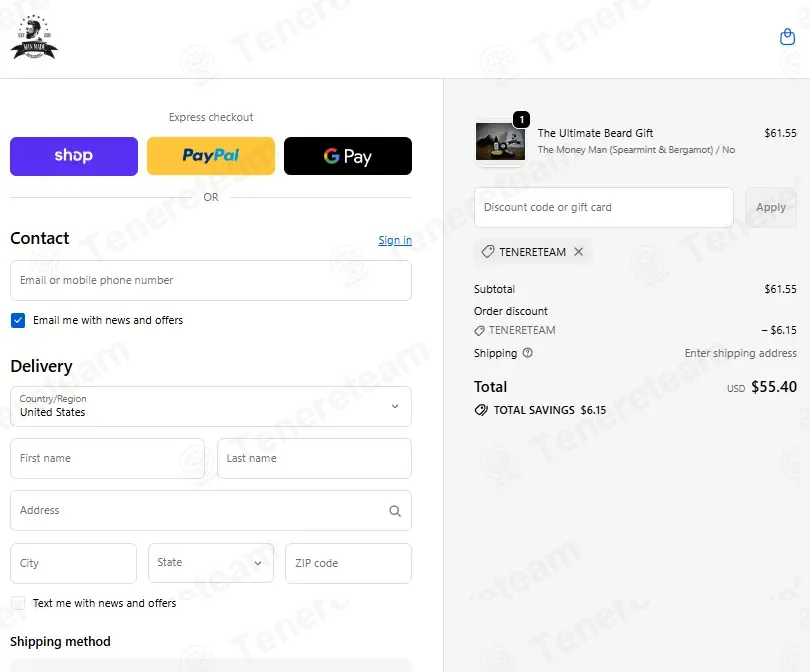The width and height of the screenshot is (810, 672).
Task: Open the beard gift product thumbnail
Action: 500,142
